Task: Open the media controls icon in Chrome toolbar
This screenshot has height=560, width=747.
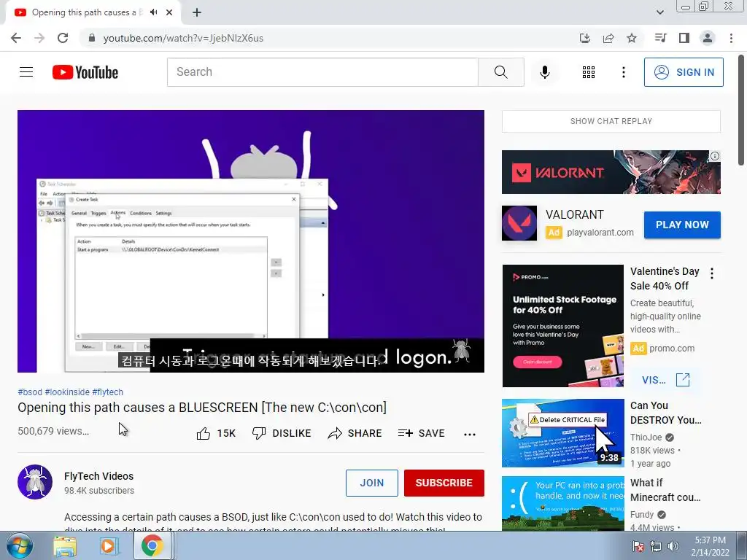Action: click(660, 38)
